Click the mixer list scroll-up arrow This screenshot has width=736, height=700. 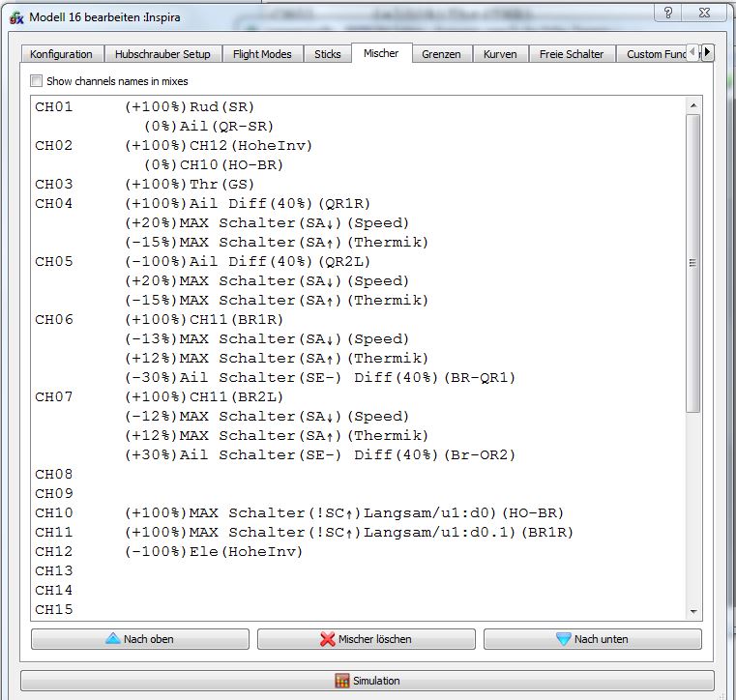[x=692, y=103]
